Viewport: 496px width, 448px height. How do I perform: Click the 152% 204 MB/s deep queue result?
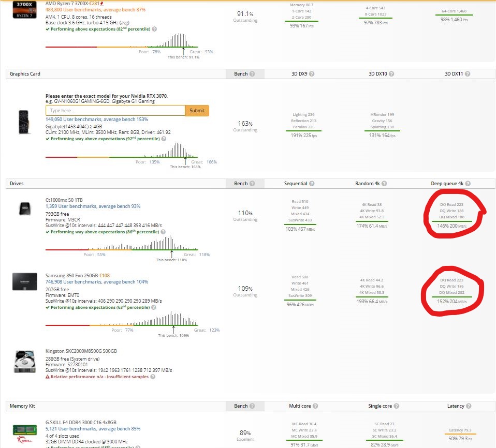[x=451, y=302]
